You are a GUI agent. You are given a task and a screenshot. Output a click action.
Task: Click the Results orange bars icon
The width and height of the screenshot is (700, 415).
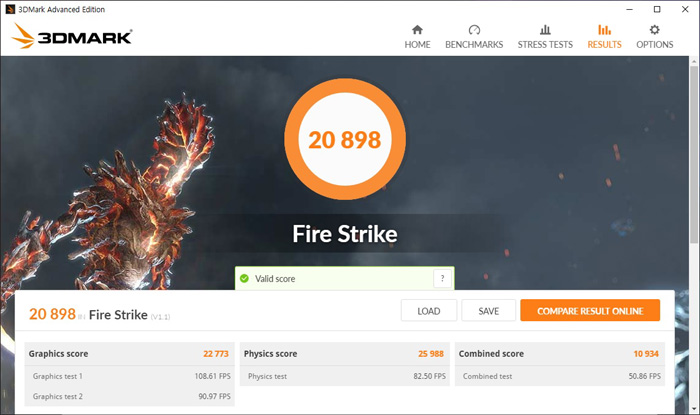[x=604, y=30]
